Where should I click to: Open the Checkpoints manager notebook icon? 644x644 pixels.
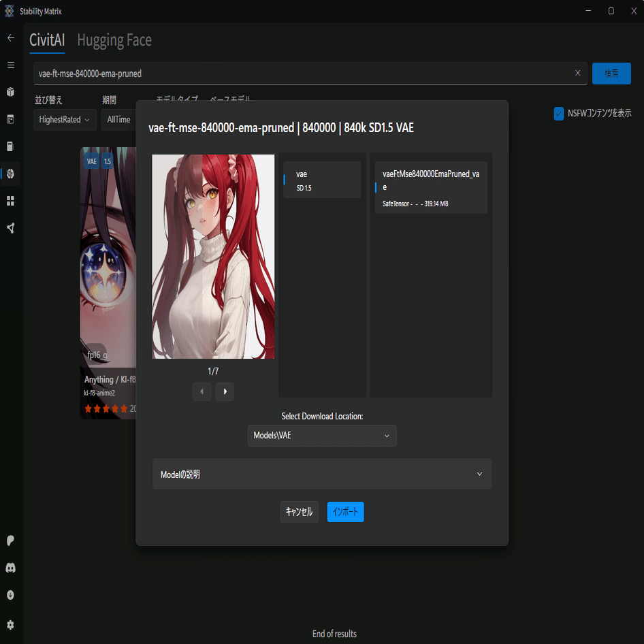click(x=11, y=146)
